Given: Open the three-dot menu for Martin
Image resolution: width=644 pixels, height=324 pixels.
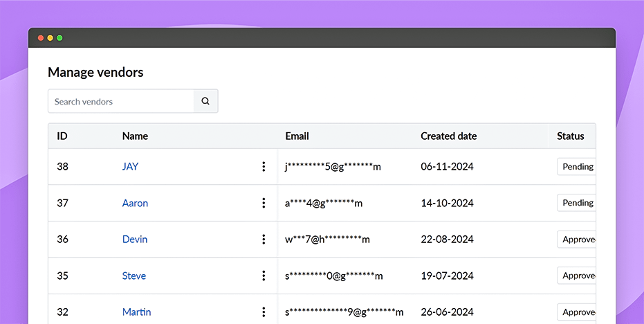Looking at the screenshot, I should pos(264,312).
